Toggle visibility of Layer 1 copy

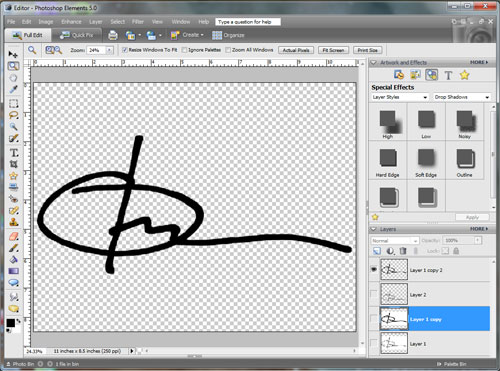click(374, 319)
